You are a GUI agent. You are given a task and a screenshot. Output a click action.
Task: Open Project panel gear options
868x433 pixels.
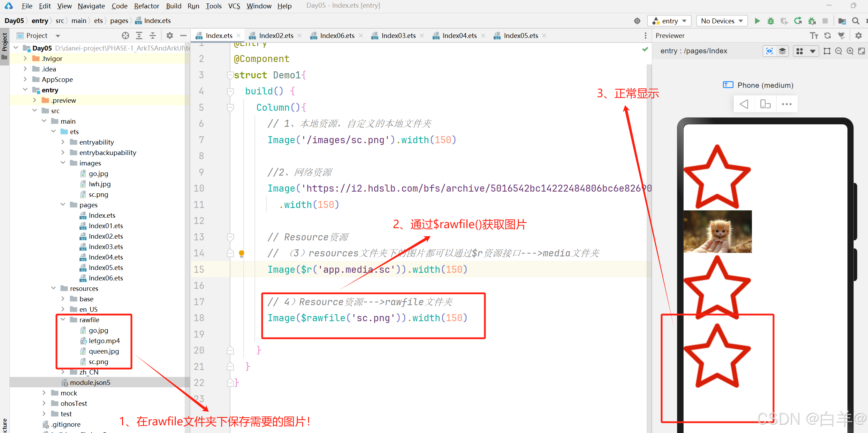(170, 36)
